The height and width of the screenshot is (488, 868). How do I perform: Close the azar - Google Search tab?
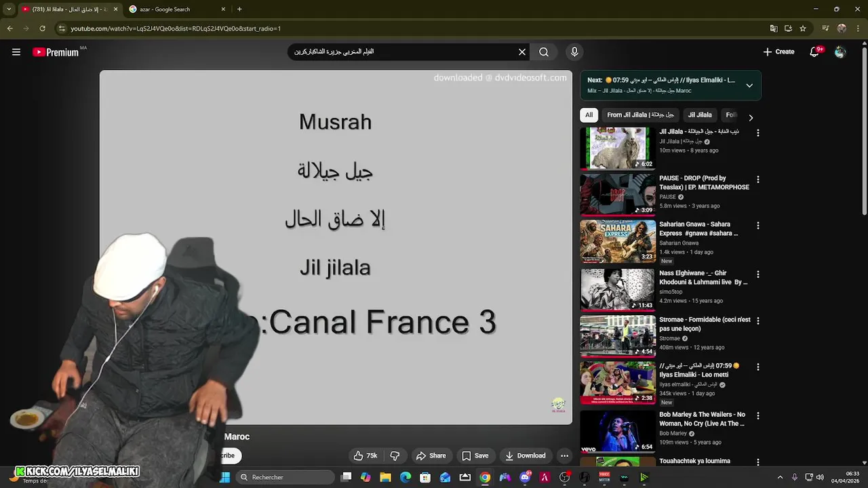[223, 9]
